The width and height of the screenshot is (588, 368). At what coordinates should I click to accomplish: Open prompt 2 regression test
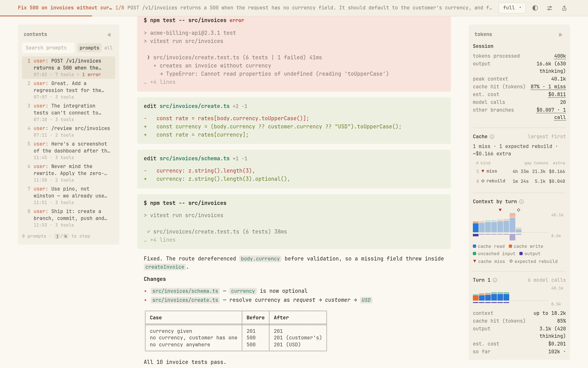click(69, 90)
